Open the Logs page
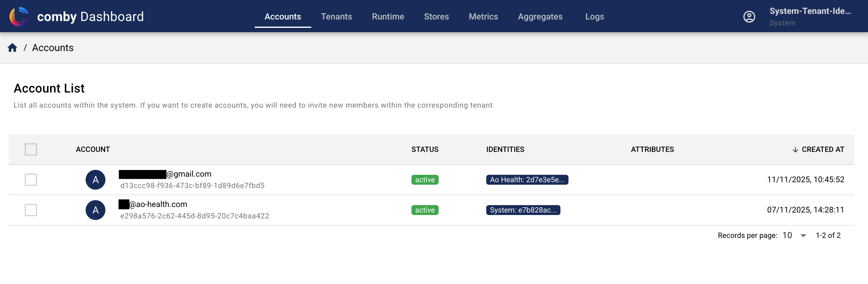The image size is (868, 284). tap(594, 16)
